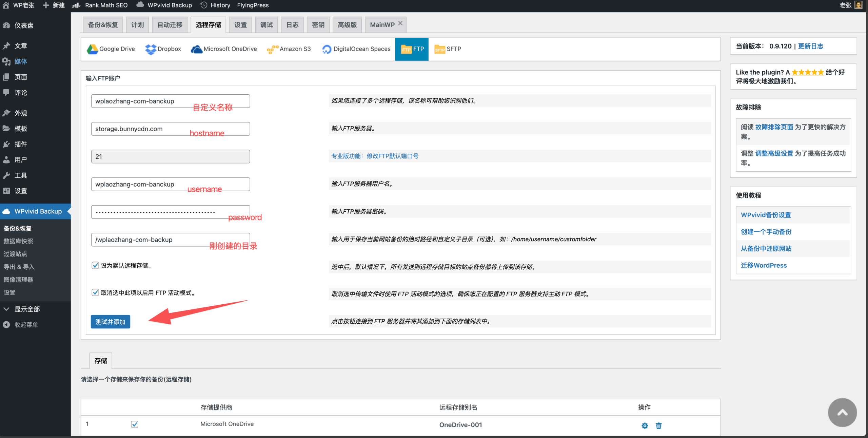Uncheck set as default remote storage
Viewport: 868px width, 438px height.
coord(95,265)
